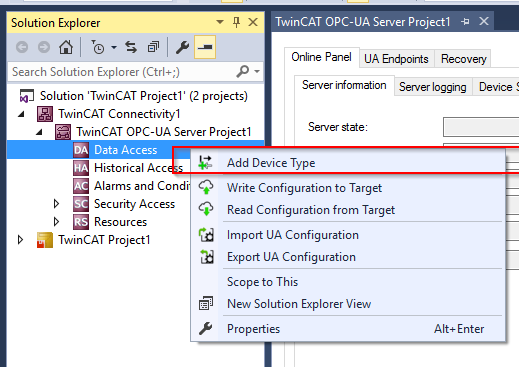Screen dimensions: 519x367
Task: Select Resources tree item
Action: tap(120, 222)
